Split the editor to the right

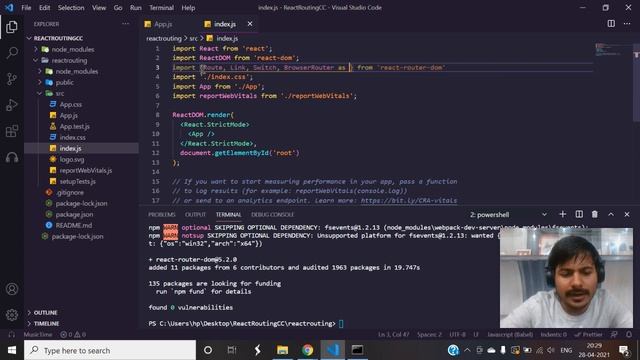[611, 24]
